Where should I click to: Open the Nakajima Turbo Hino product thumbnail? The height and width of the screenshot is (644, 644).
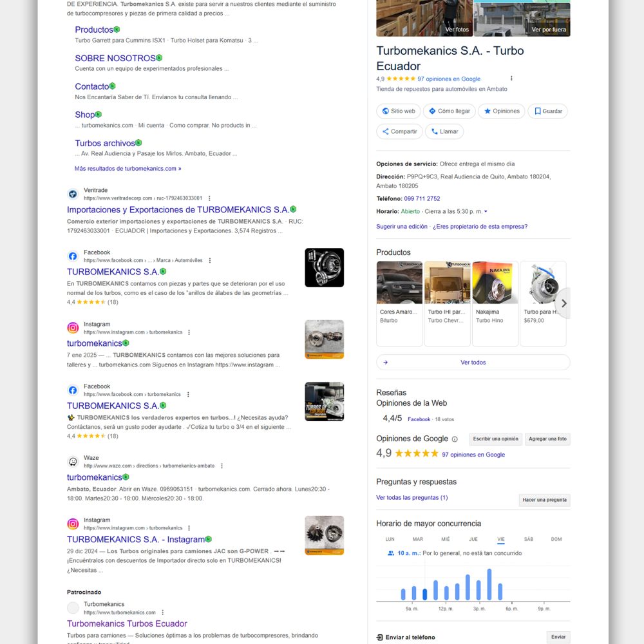(495, 282)
